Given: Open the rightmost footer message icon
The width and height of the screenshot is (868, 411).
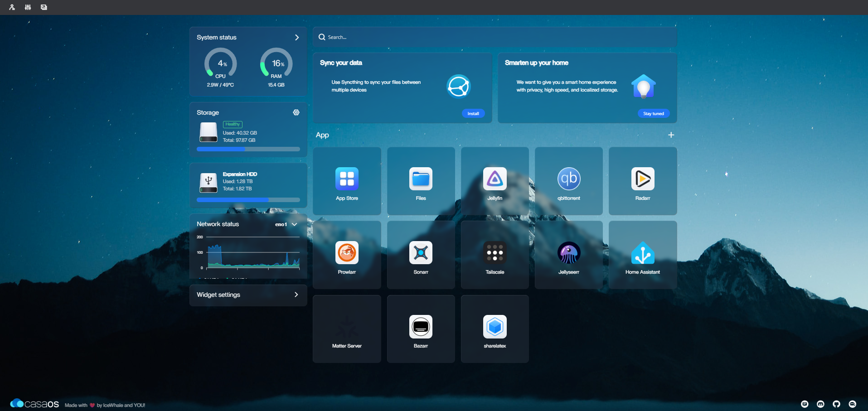Looking at the screenshot, I should 852,404.
